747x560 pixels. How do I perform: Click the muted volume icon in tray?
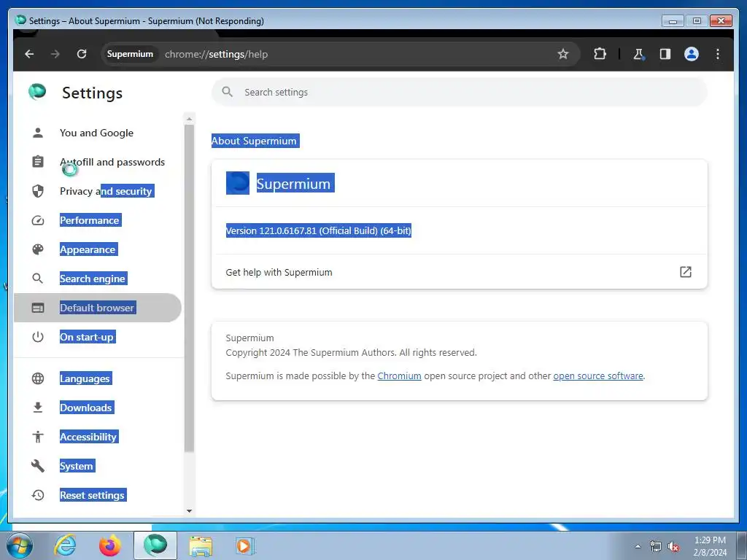click(x=673, y=546)
